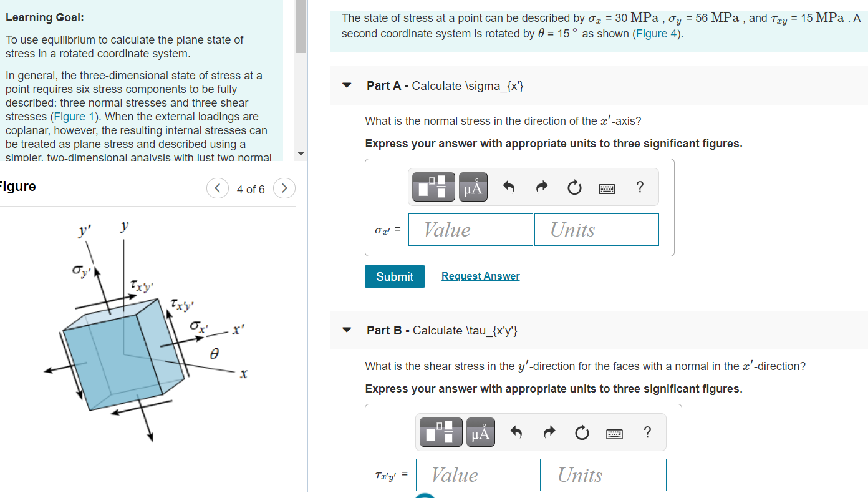The image size is (868, 498).
Task: Open the Request Answer link
Action: coord(480,276)
